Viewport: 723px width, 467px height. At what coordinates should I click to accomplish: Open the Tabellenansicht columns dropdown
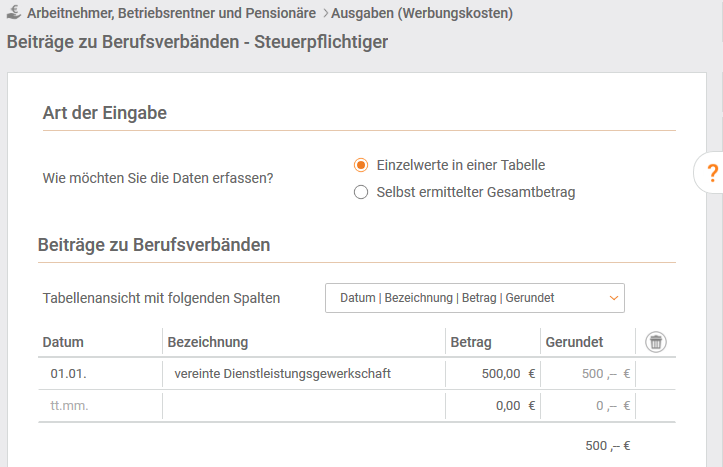(x=475, y=298)
